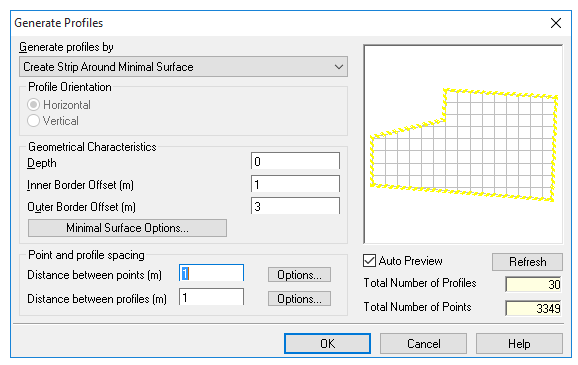Toggle the Auto Preview checkbox

point(369,261)
